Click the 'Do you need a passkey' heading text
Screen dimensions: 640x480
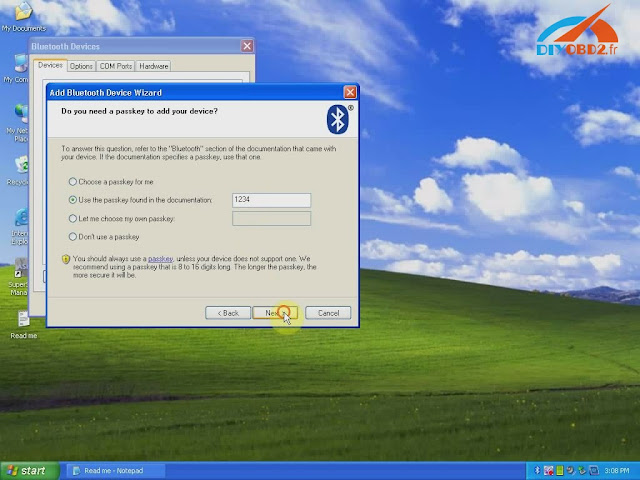tap(139, 111)
